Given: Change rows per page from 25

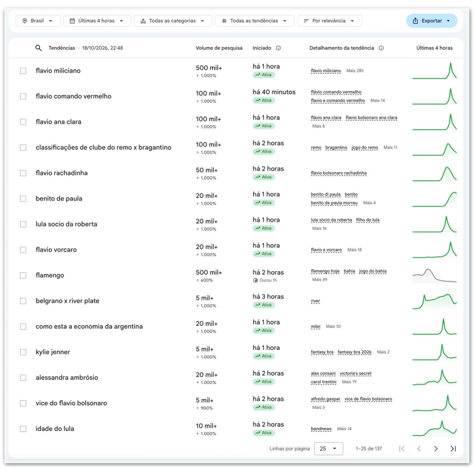Looking at the screenshot, I should point(328,448).
